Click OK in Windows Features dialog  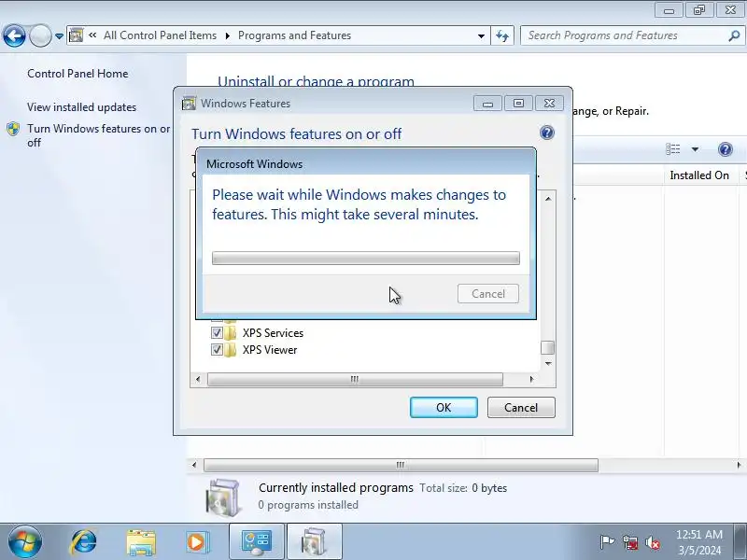444,408
